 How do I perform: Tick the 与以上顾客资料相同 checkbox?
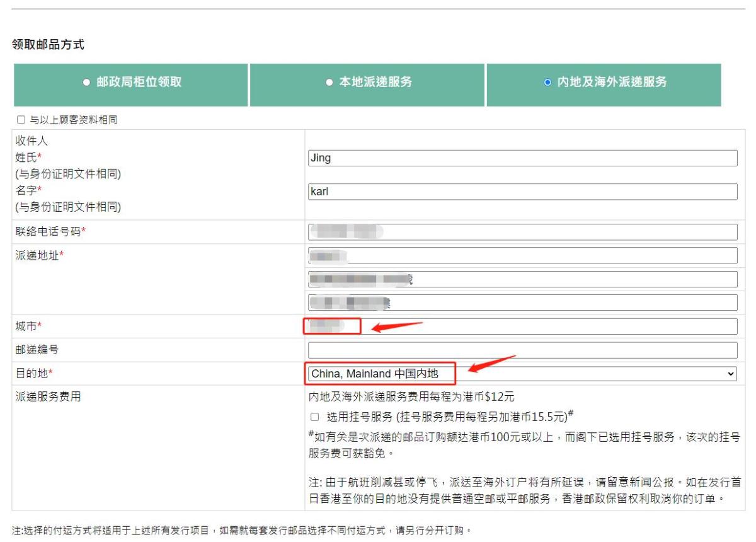21,120
